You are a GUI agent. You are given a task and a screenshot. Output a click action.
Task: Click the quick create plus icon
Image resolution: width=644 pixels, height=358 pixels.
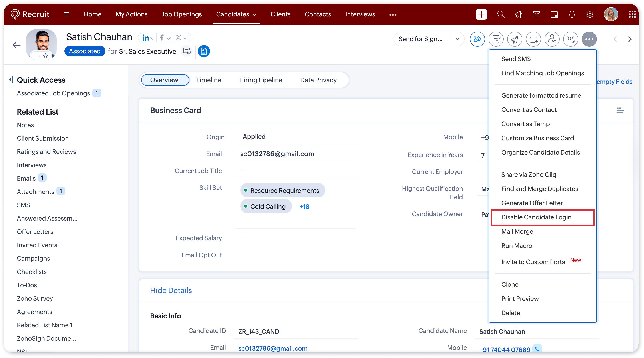481,14
